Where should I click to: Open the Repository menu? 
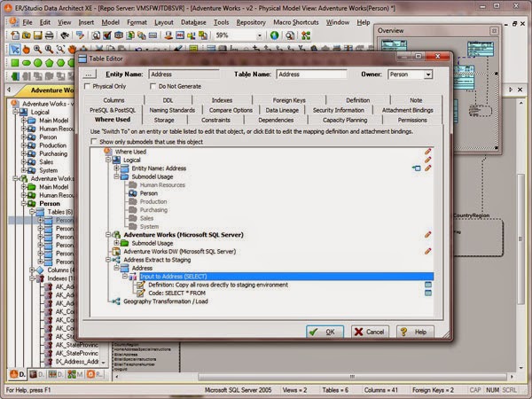tap(251, 22)
